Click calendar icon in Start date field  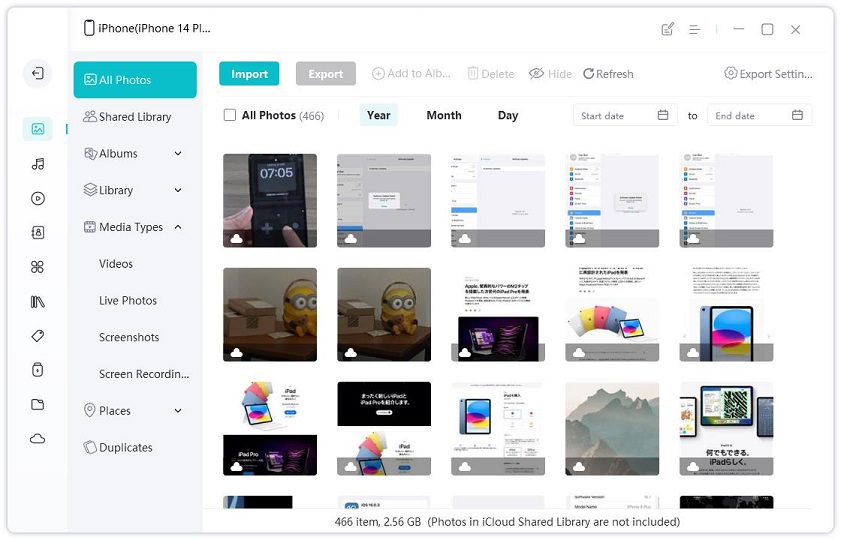point(663,115)
